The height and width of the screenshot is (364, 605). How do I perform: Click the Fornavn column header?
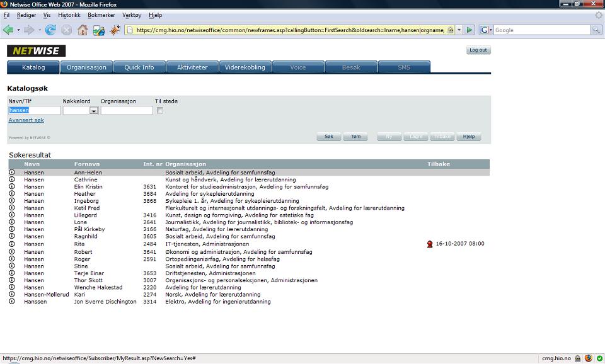87,164
